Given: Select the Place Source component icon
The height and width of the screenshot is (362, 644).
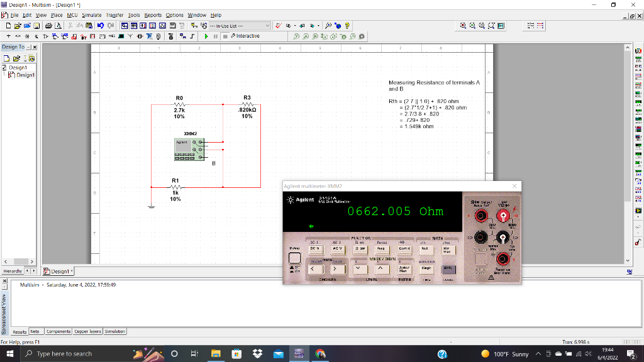Looking at the screenshot, I should (8, 36).
